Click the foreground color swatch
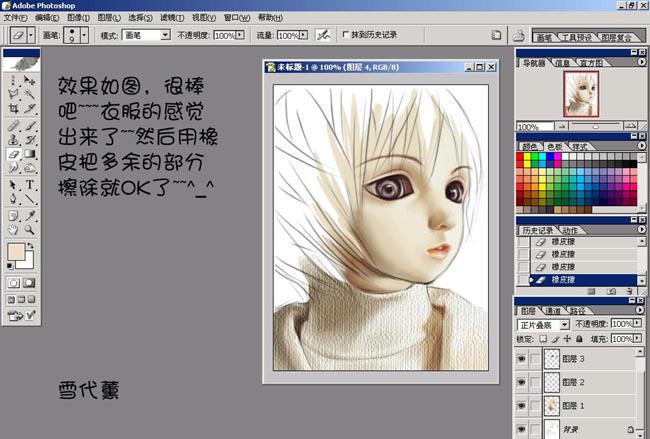Image resolution: width=650 pixels, height=439 pixels. click(x=16, y=252)
